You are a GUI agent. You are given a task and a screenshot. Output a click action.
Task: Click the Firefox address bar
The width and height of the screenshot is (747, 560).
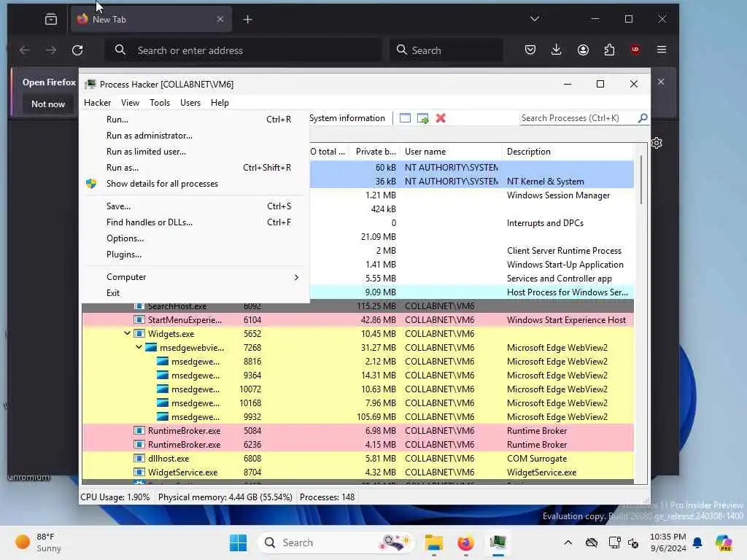pos(243,50)
